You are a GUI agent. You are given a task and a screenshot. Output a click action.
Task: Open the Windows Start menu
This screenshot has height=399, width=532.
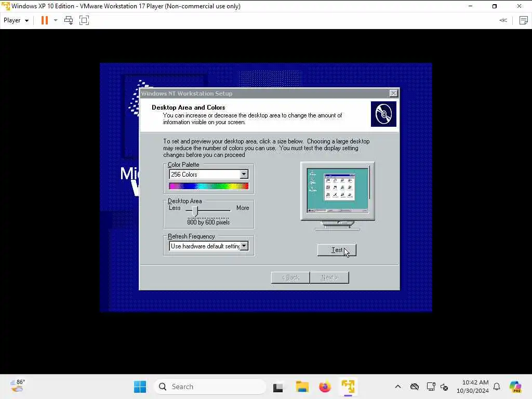pyautogui.click(x=140, y=387)
